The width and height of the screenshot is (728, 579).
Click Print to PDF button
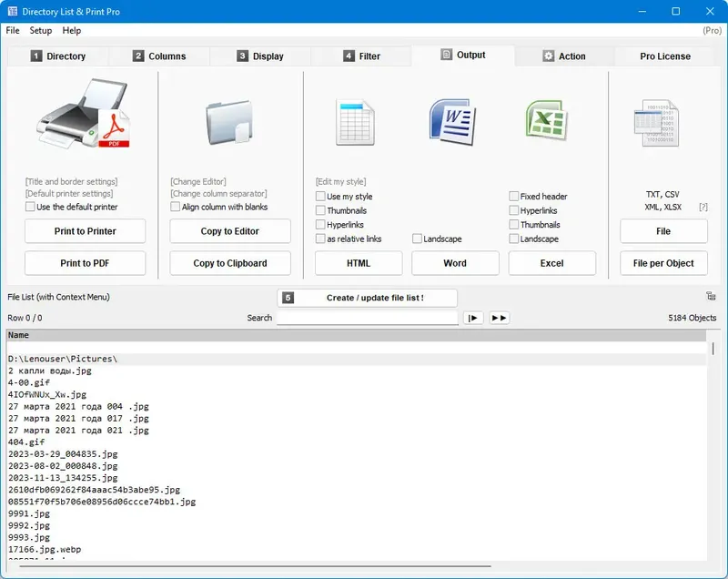85,263
